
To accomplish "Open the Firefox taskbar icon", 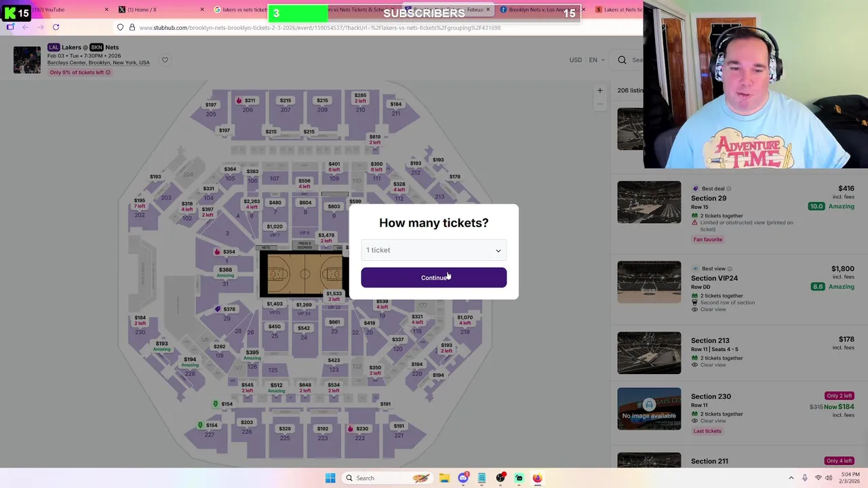I will pyautogui.click(x=537, y=478).
